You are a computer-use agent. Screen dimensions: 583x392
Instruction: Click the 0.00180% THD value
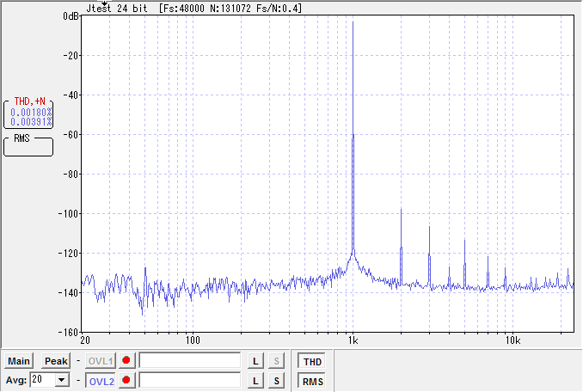pyautogui.click(x=31, y=113)
